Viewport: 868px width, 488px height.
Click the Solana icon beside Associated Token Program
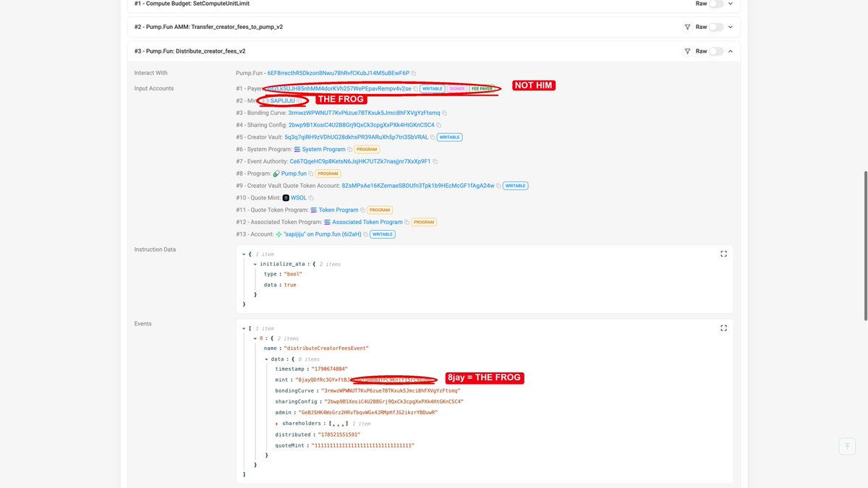coord(327,222)
